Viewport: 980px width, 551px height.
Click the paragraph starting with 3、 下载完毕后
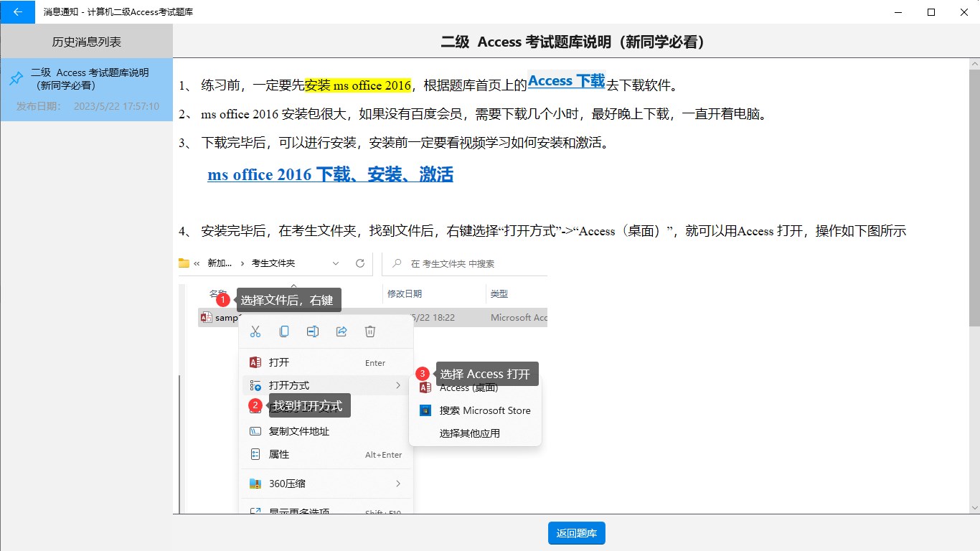[x=394, y=143]
